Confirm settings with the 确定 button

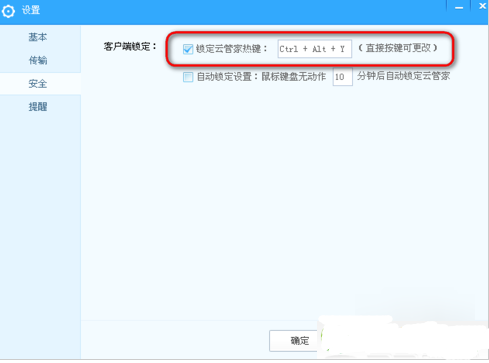click(293, 341)
